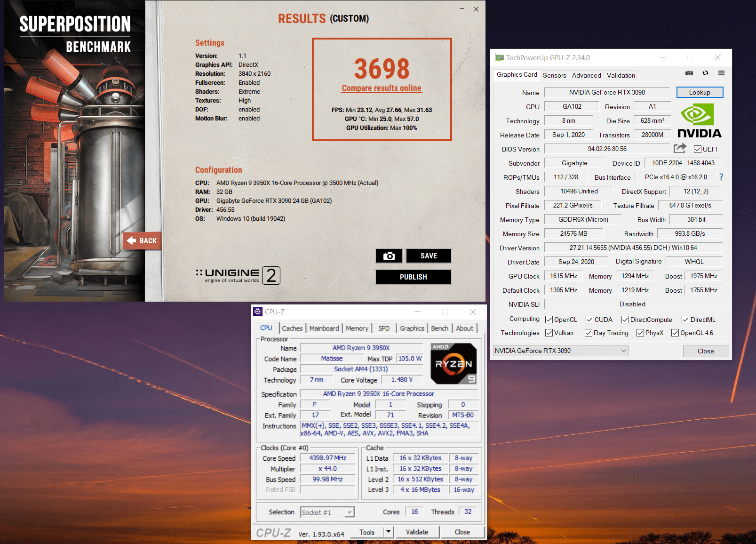The image size is (756, 544).
Task: Open the GPU selection dropdown in GPU-Z
Action: pos(561,351)
